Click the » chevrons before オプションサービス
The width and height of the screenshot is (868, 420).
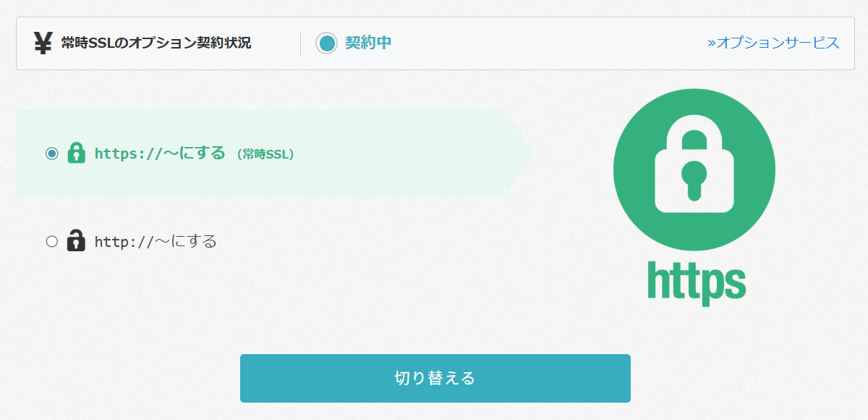pyautogui.click(x=712, y=43)
